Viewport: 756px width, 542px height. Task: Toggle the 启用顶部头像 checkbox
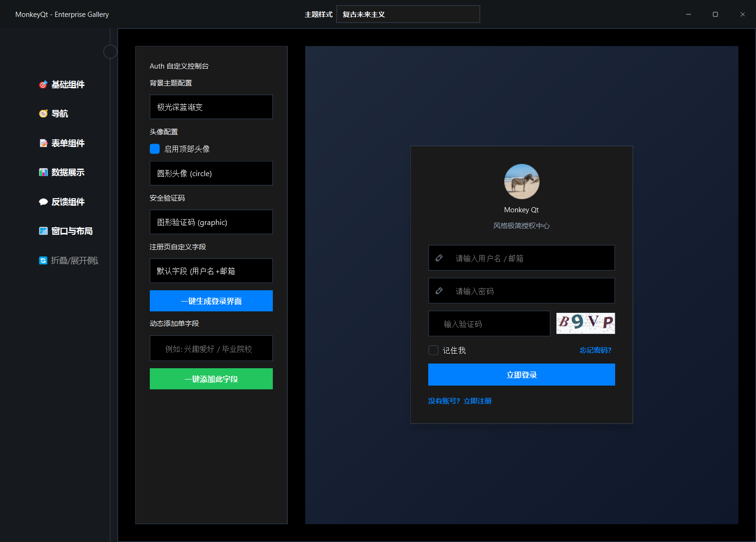coord(154,149)
